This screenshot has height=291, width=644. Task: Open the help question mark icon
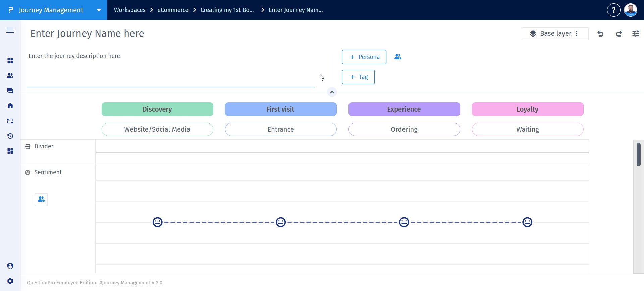[x=614, y=10]
